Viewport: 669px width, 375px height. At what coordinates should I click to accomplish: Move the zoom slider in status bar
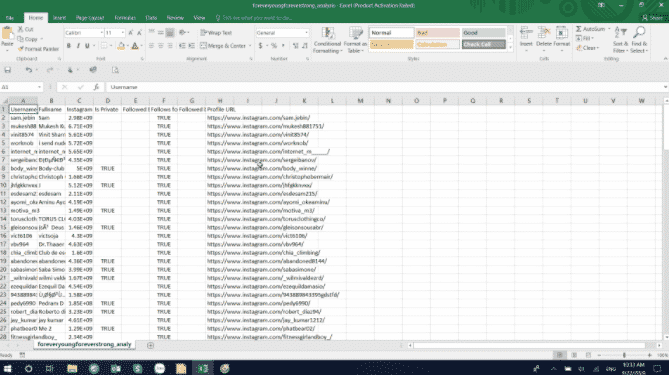[x=624, y=355]
